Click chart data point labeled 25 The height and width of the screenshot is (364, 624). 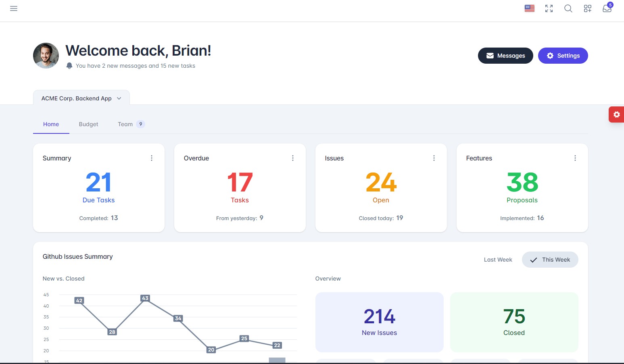[x=244, y=338]
